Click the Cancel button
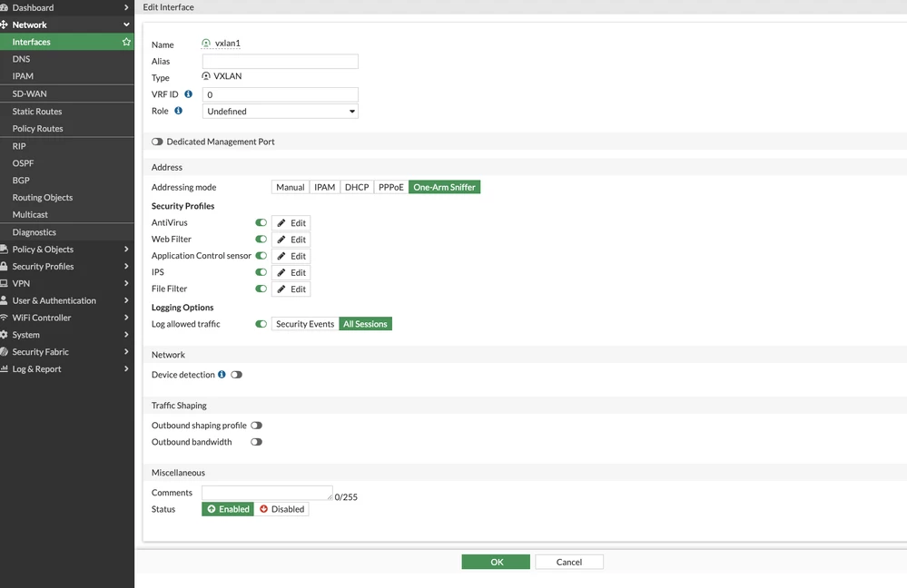The width and height of the screenshot is (907, 588). [569, 562]
